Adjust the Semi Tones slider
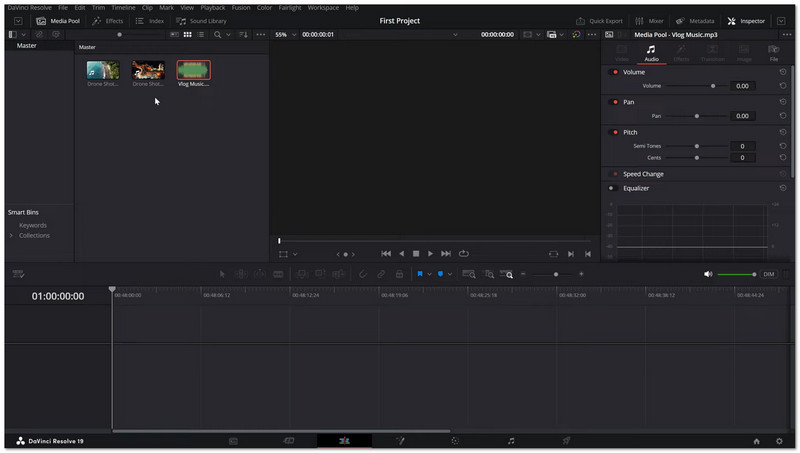800x453 pixels. pos(697,146)
